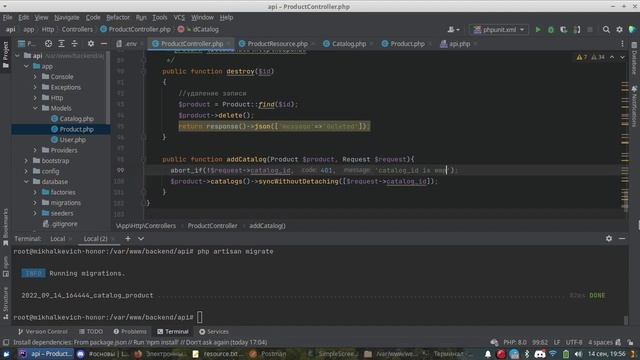Screen dimensions: 640x360
Task: Open the Navigate menu
Action: point(67,18)
